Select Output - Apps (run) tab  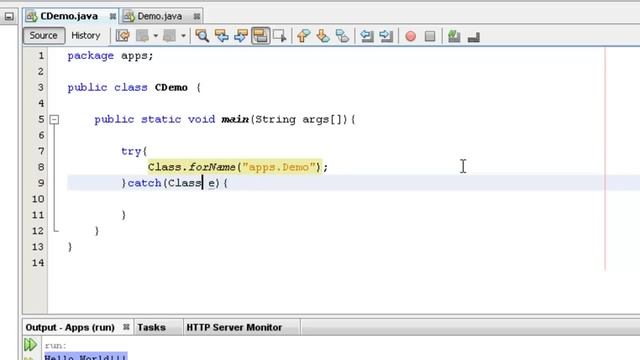(x=70, y=327)
